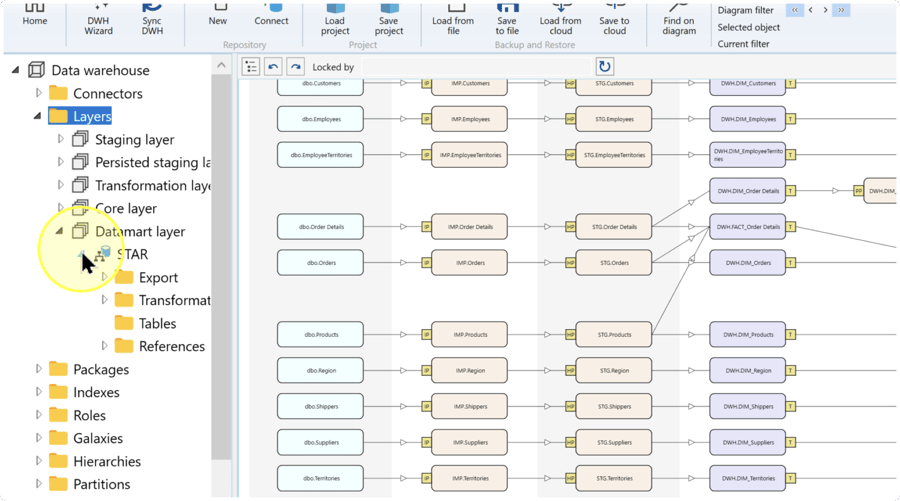
Task: Click the Diagram filter label
Action: (x=745, y=10)
